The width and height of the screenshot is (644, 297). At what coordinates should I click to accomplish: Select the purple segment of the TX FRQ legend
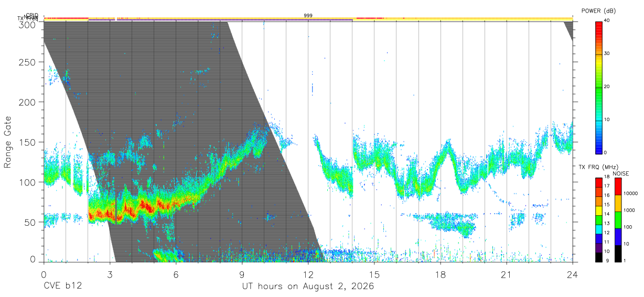[598, 247]
